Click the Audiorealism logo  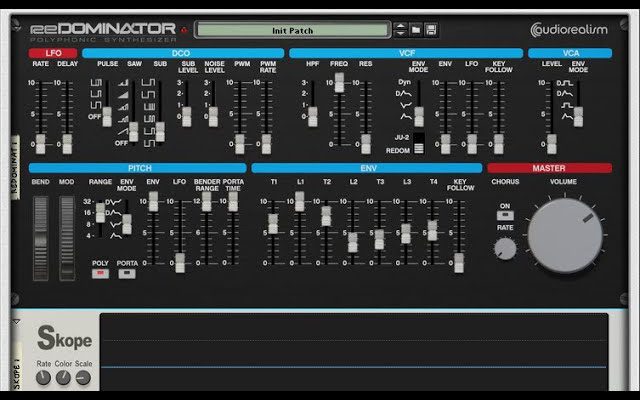point(568,30)
